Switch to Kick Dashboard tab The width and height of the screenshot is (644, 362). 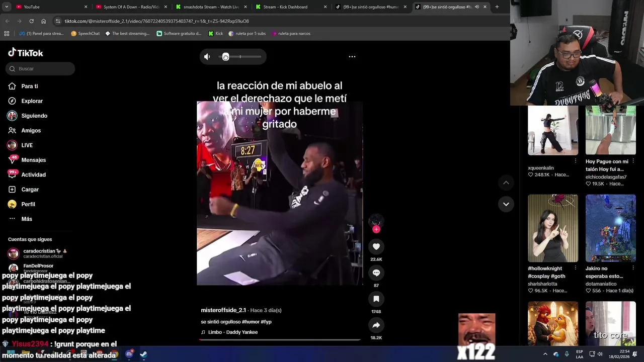pos(290,7)
